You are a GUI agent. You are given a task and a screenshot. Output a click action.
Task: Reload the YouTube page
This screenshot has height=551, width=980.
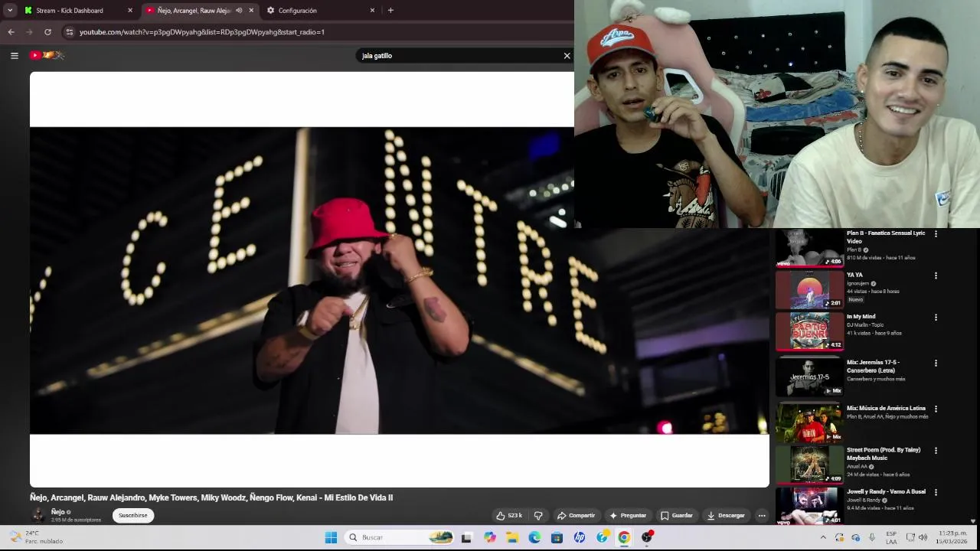[47, 32]
